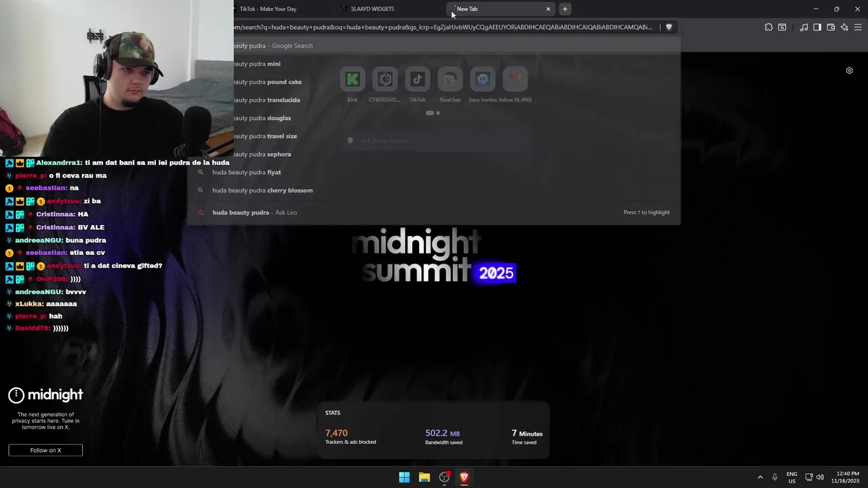The image size is (868, 488).
Task: Open the tab search icon in toolbar
Action: [782, 27]
